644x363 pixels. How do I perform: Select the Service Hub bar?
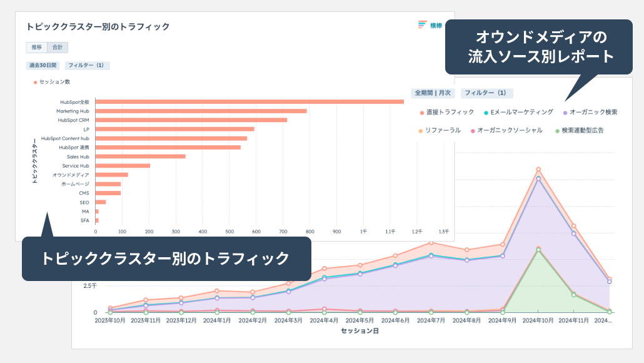pyautogui.click(x=123, y=166)
